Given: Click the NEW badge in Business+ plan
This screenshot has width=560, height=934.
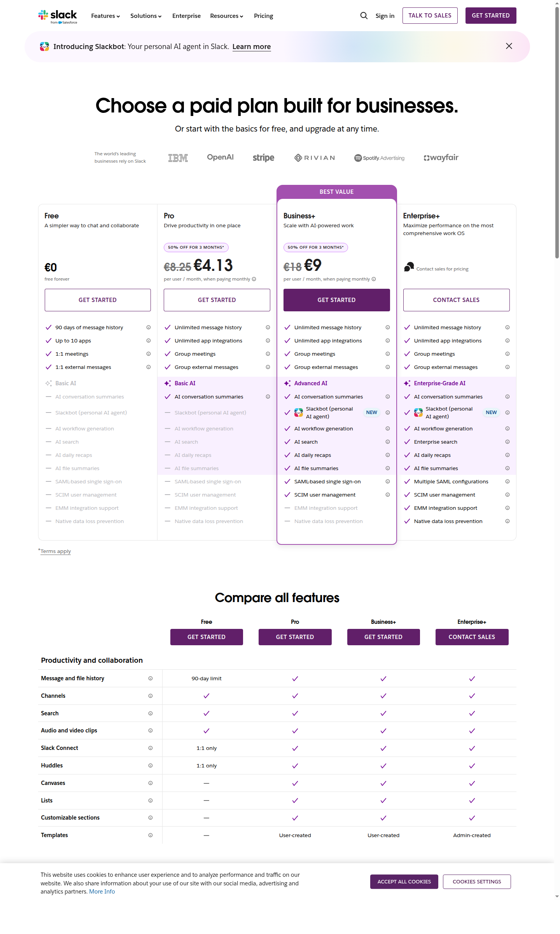Looking at the screenshot, I should [372, 413].
